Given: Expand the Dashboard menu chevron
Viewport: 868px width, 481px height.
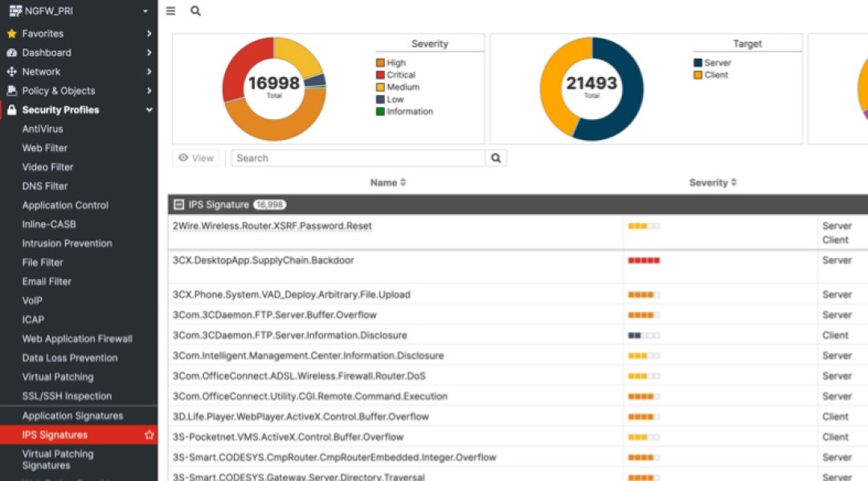Looking at the screenshot, I should (149, 52).
